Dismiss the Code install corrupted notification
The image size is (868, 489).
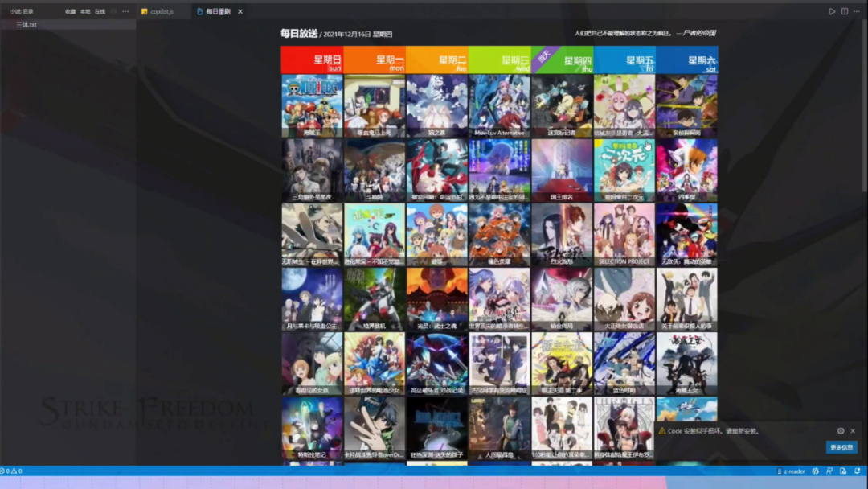coord(853,431)
